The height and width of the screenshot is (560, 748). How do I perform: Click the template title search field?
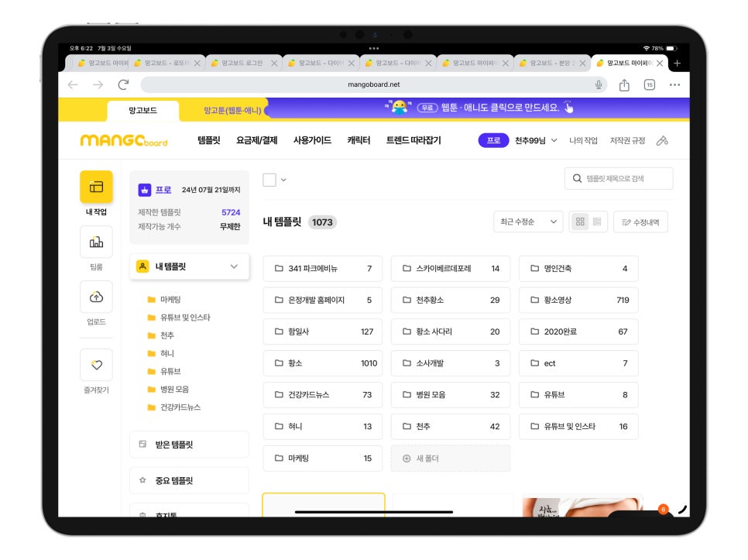coord(619,178)
